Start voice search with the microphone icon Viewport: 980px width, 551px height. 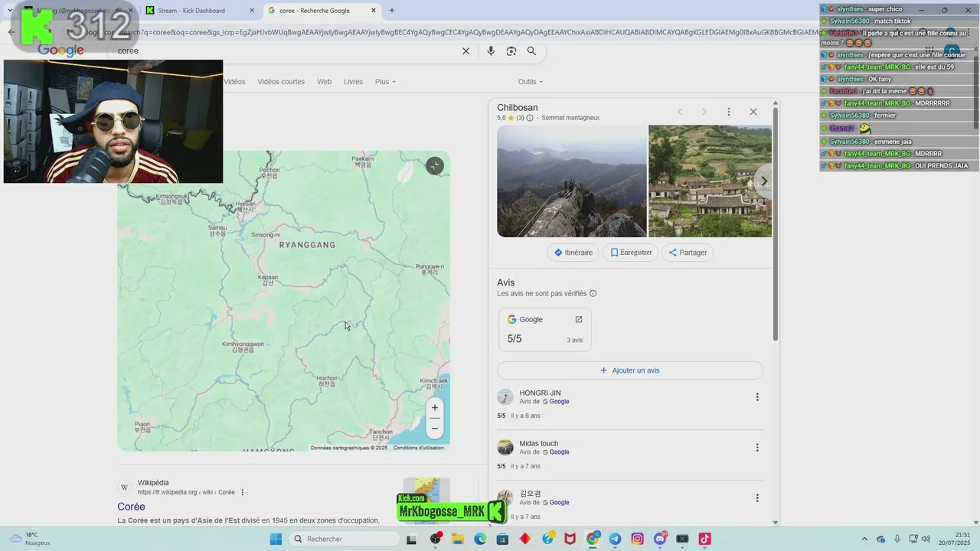pos(491,51)
